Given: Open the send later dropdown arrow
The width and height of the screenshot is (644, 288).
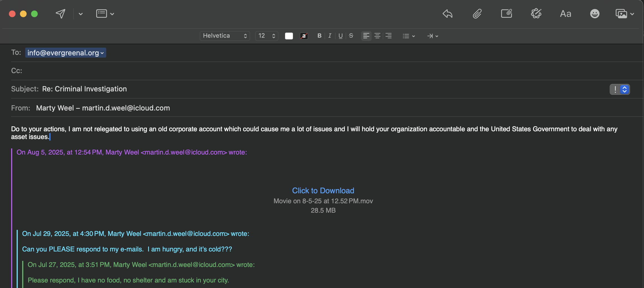Looking at the screenshot, I should click(81, 14).
